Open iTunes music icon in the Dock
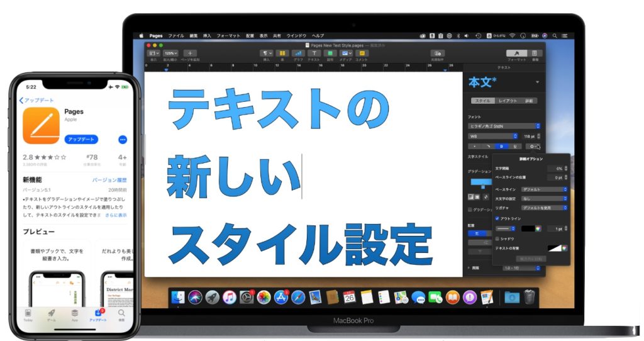This screenshot has width=644, height=341. (x=229, y=297)
